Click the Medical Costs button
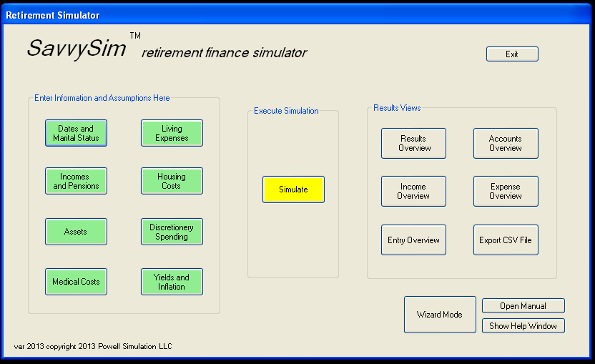Screen dimensions: 595x364 [76, 282]
